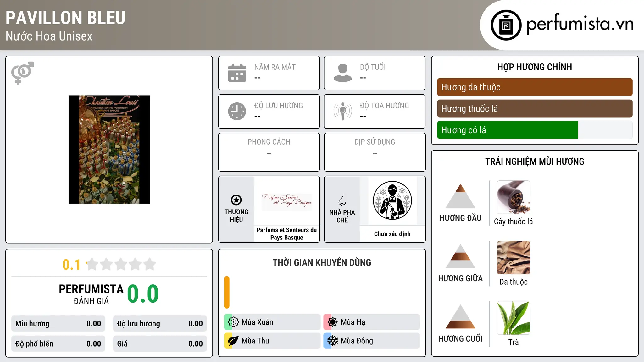
Task: Click the Hương cuối pyramid icon
Action: pyautogui.click(x=460, y=316)
